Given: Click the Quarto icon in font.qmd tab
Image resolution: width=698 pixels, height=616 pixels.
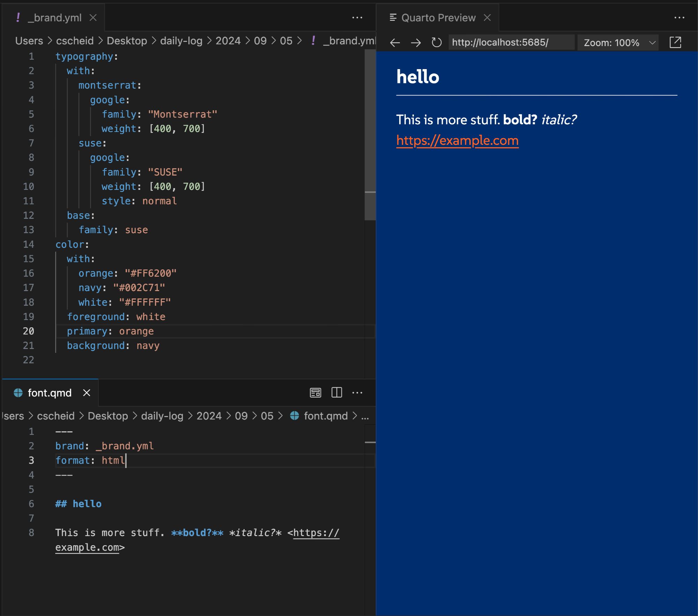Looking at the screenshot, I should pyautogui.click(x=18, y=393).
